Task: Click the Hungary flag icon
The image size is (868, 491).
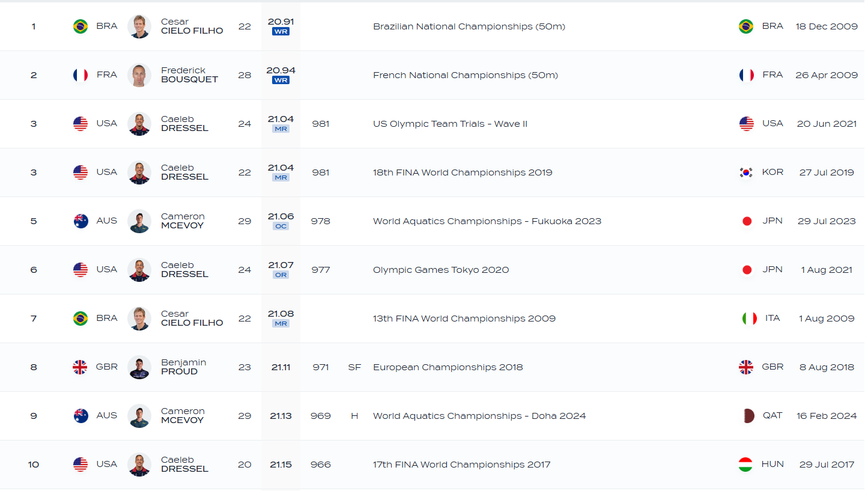Action: [745, 465]
